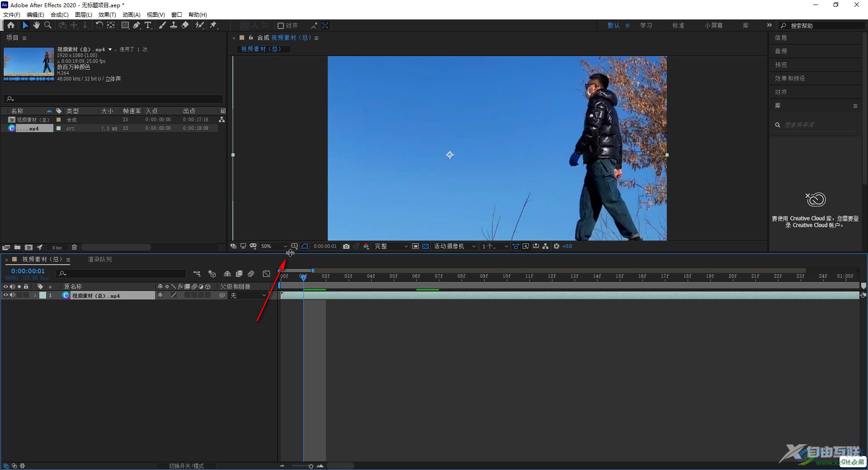Open show channel color management icon
Image resolution: width=868 pixels, height=470 pixels.
(366, 246)
